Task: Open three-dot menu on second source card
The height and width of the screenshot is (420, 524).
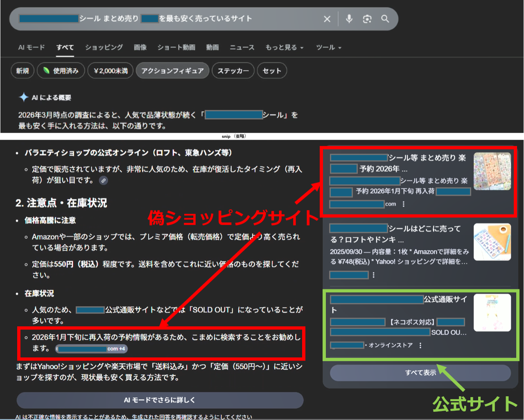Action: (x=373, y=275)
